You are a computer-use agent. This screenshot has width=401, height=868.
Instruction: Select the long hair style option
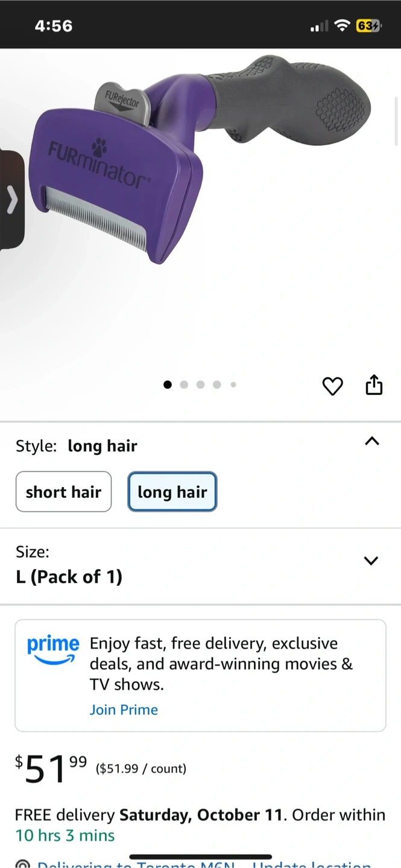pos(172,492)
